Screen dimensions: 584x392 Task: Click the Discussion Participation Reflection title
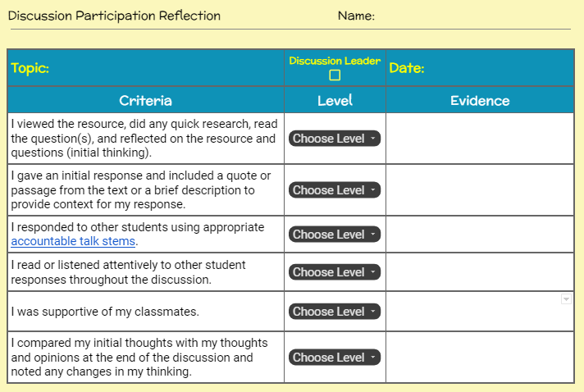tap(114, 16)
